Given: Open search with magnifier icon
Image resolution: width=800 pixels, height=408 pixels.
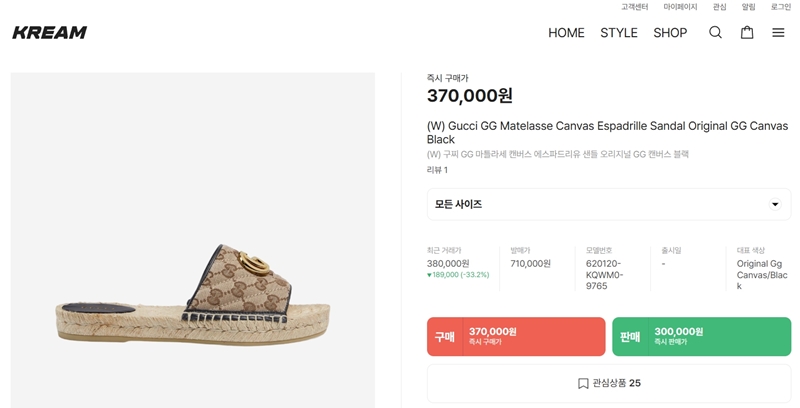Looking at the screenshot, I should [x=715, y=32].
